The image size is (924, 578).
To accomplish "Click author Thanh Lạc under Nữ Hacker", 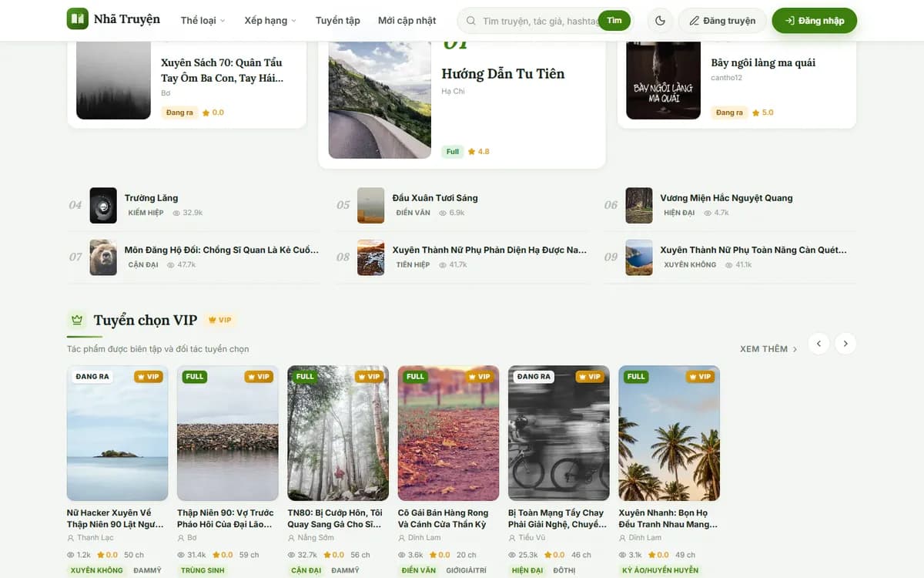I will [95, 538].
